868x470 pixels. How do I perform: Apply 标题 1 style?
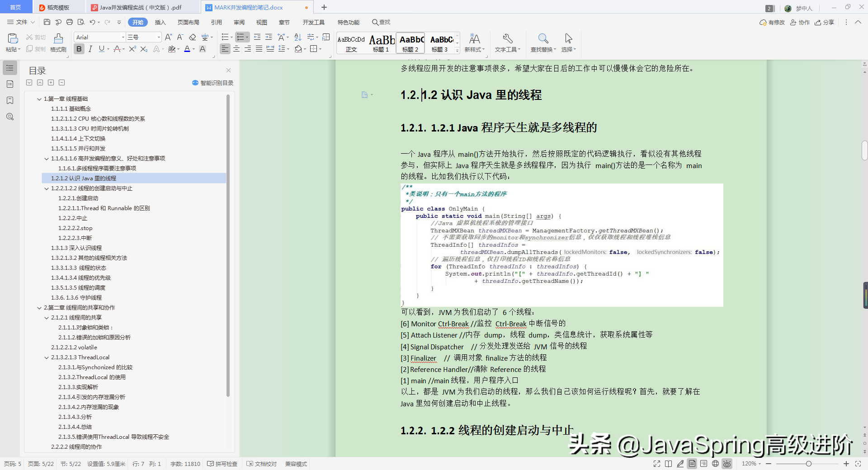381,43
